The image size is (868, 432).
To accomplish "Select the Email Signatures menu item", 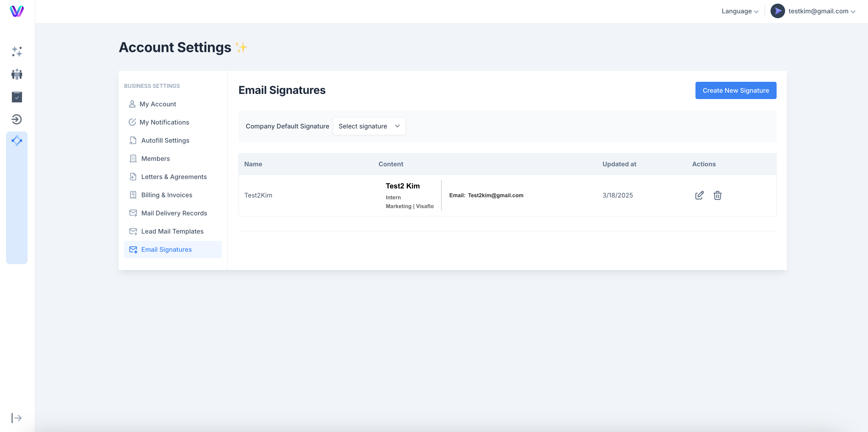I will (173, 250).
